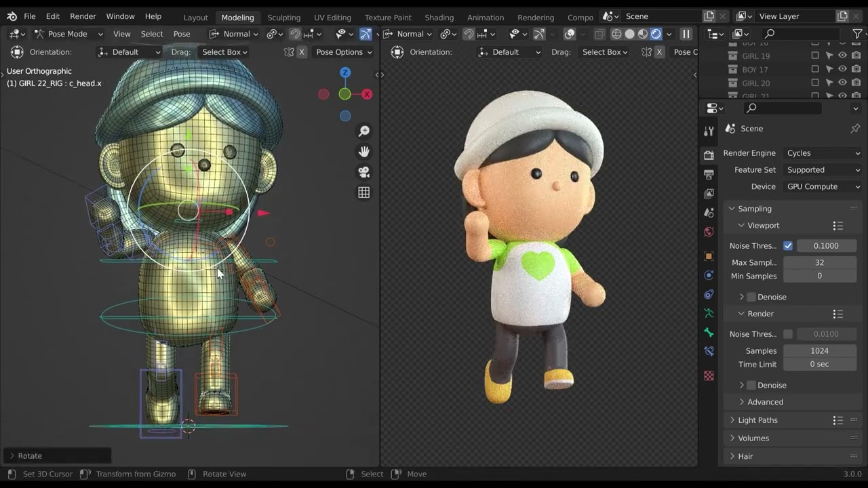Open the Window menu
868x488 pixels.
[x=120, y=16]
